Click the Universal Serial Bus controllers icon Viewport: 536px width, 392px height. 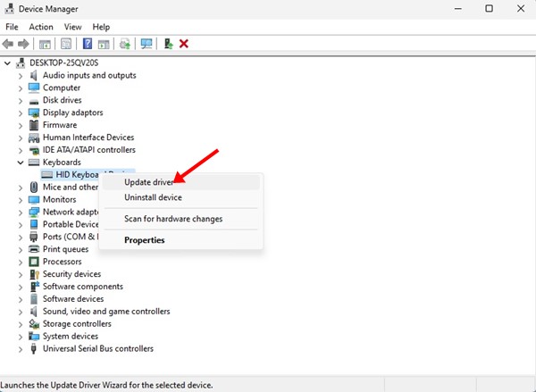pos(34,348)
